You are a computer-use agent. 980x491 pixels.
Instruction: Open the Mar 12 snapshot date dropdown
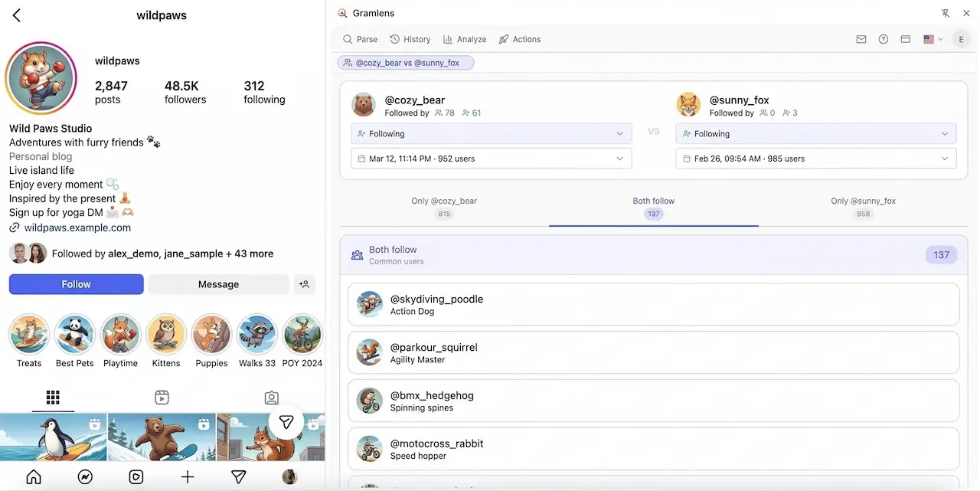point(491,159)
